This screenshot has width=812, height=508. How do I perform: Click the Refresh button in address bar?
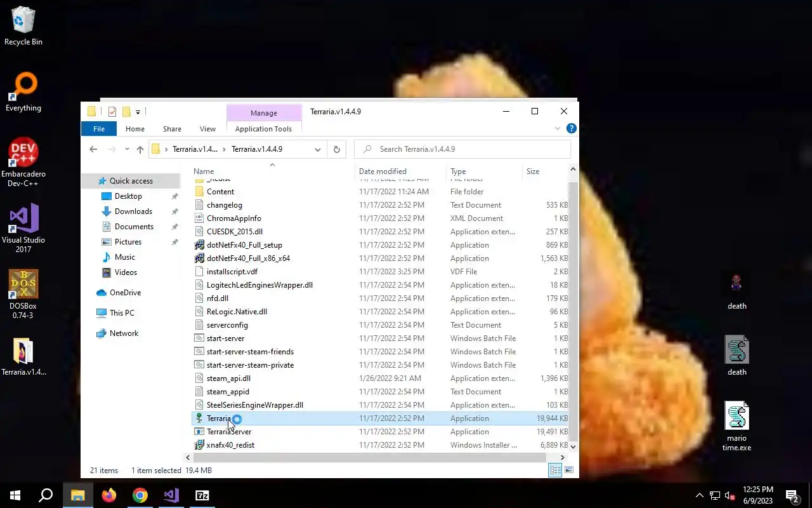(337, 149)
